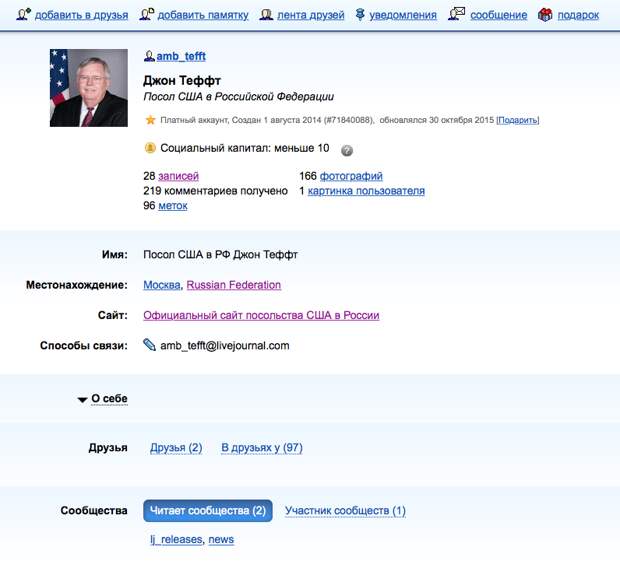
Task: Click the social capital coin icon
Action: coord(150,148)
